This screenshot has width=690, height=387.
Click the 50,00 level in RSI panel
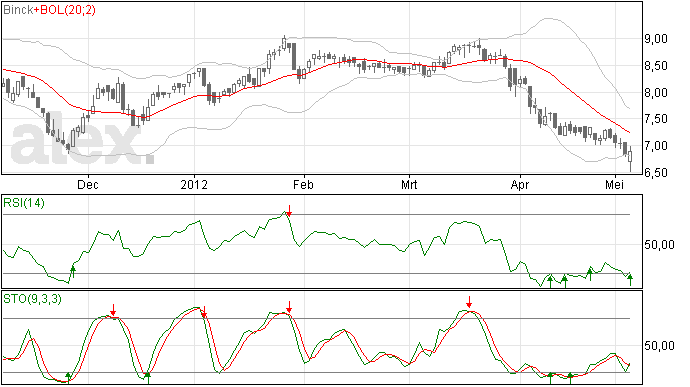click(x=659, y=244)
